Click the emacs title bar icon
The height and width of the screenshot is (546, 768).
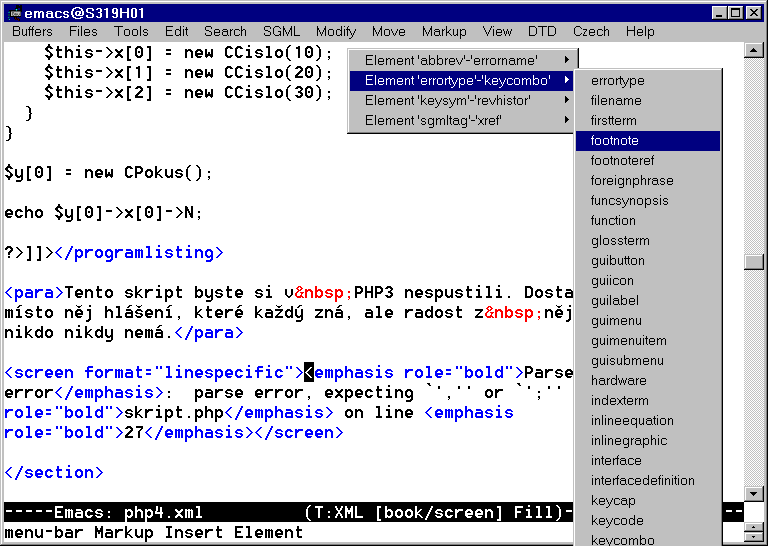tap(14, 13)
